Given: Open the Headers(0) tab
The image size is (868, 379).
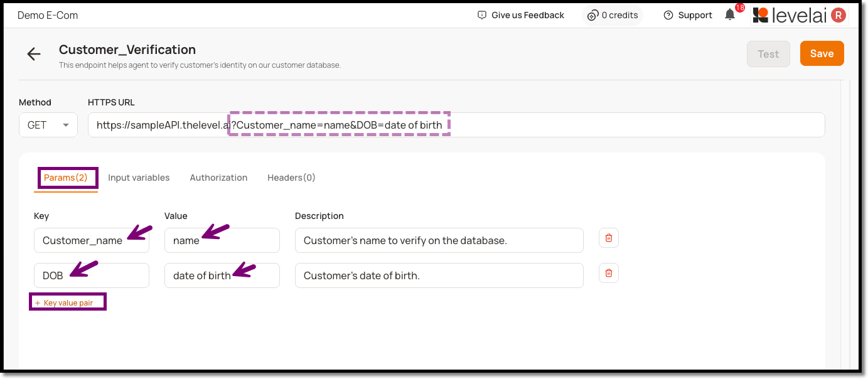Looking at the screenshot, I should tap(291, 178).
